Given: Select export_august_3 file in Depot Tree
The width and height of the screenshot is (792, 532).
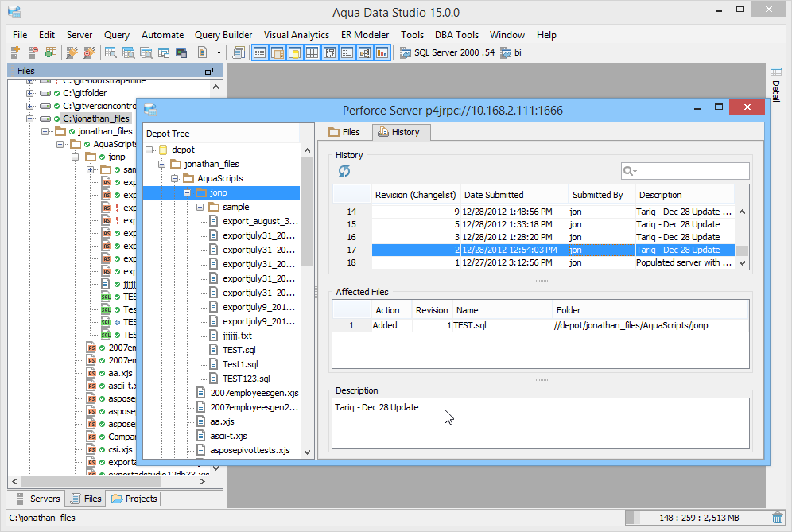Looking at the screenshot, I should pyautogui.click(x=259, y=221).
